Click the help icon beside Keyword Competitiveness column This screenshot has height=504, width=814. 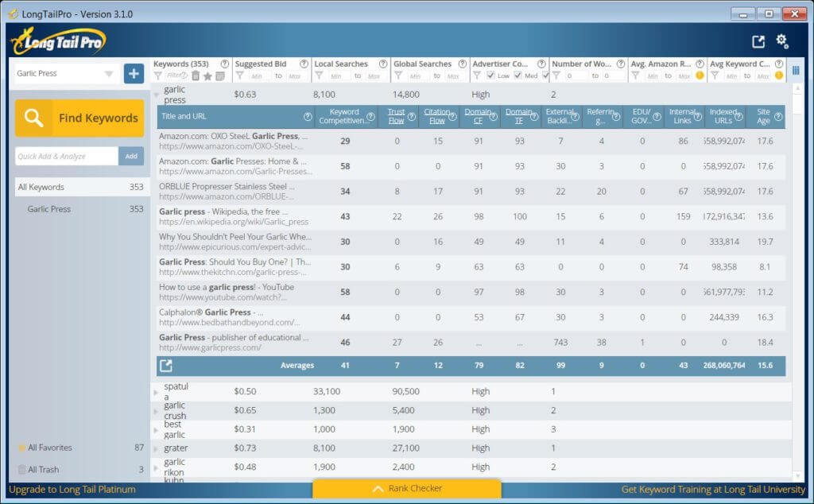point(370,116)
